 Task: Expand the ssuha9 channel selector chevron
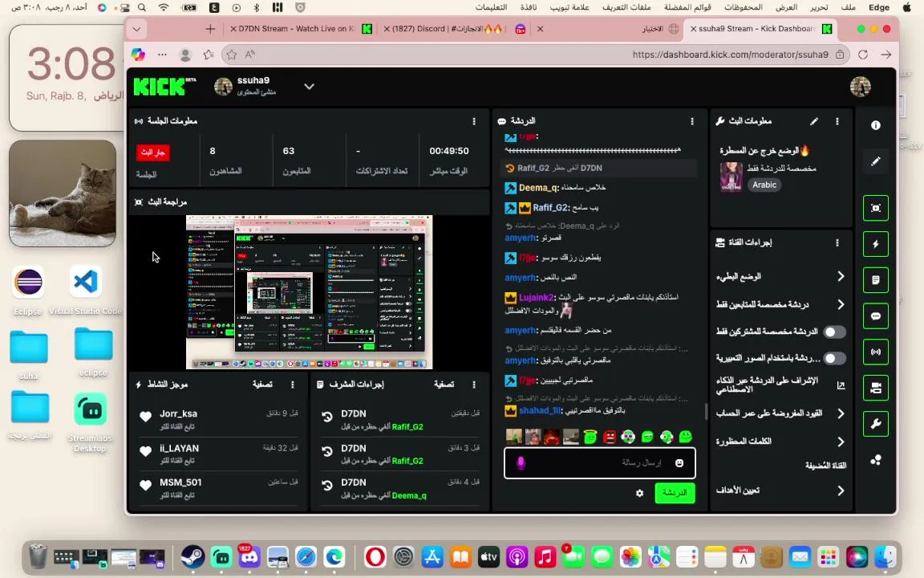[309, 87]
